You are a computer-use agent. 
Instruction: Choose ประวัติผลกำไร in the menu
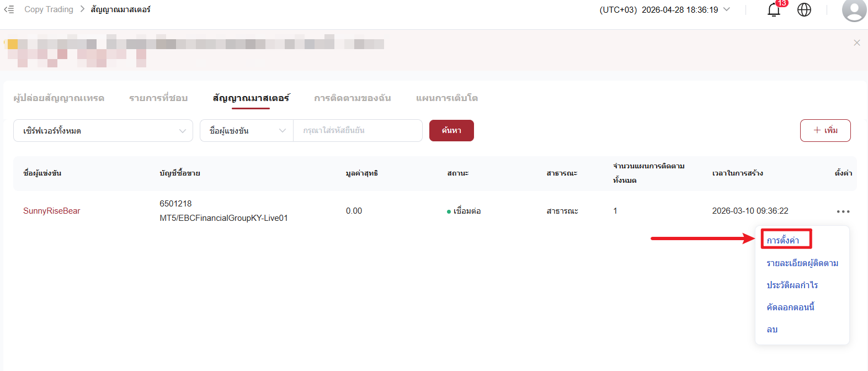[792, 285]
